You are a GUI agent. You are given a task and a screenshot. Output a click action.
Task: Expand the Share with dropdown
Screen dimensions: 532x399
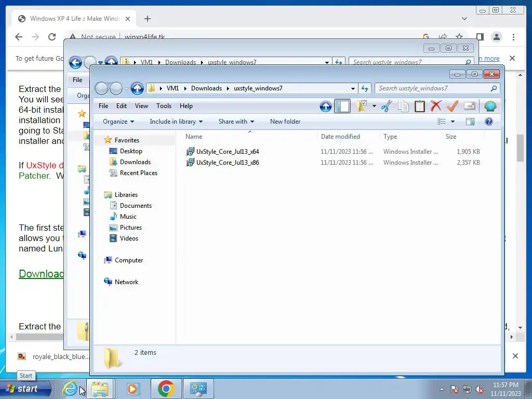coord(236,122)
